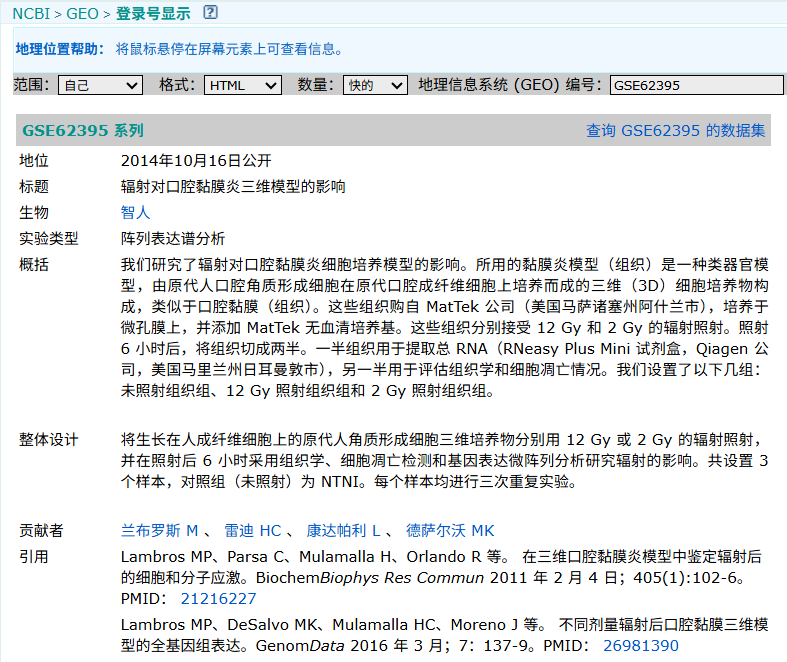The width and height of the screenshot is (787, 662).
Task: Go to the GEO breadcrumb link
Action: 82,14
